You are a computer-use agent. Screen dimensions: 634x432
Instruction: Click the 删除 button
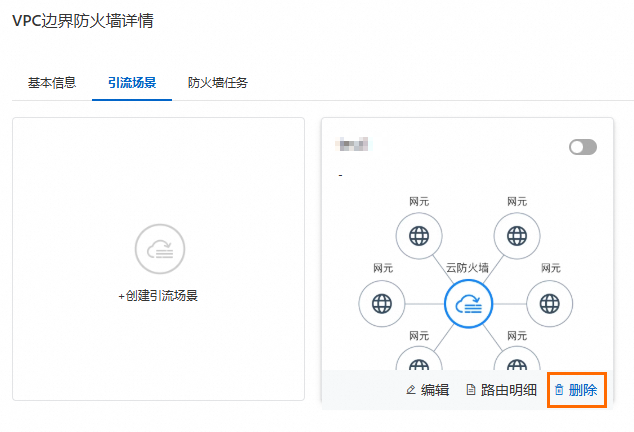[576, 390]
